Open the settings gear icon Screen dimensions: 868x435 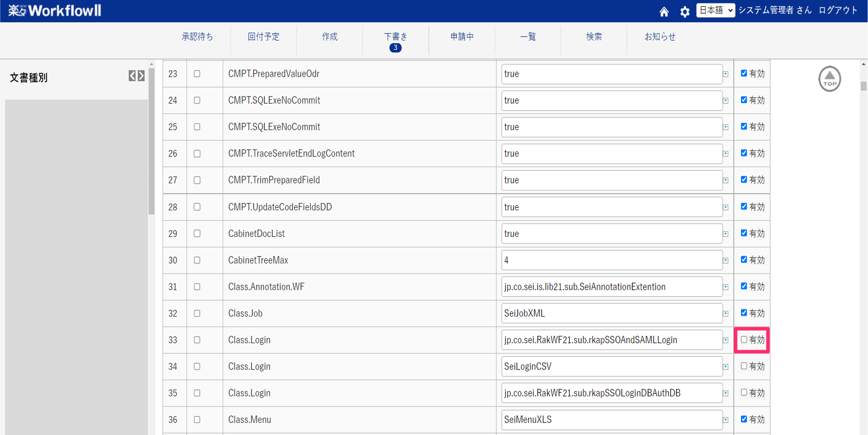click(685, 11)
